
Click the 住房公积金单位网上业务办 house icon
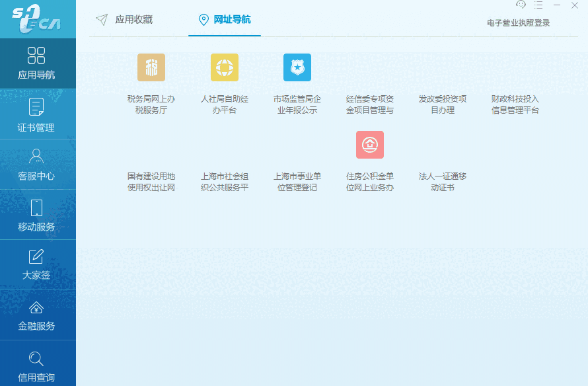(370, 145)
